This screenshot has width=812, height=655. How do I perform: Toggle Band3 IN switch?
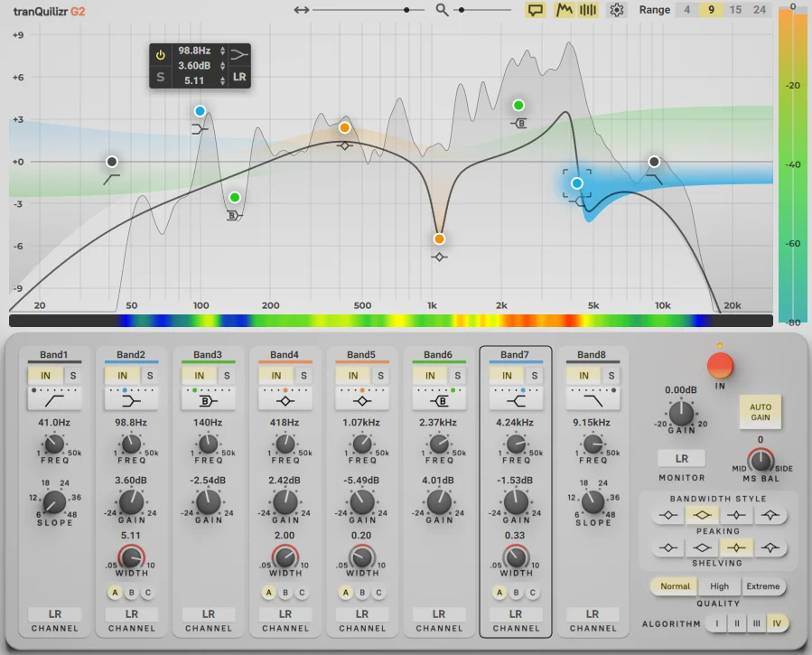[x=200, y=376]
